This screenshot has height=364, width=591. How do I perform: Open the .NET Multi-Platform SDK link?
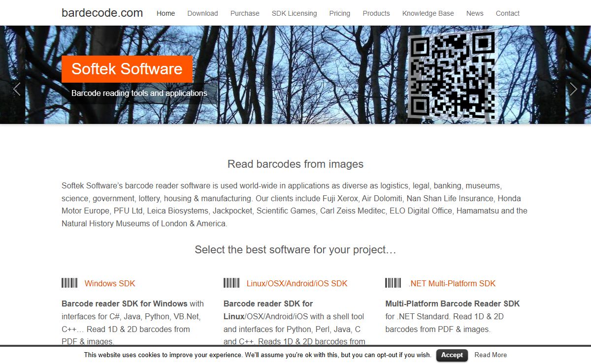(452, 283)
